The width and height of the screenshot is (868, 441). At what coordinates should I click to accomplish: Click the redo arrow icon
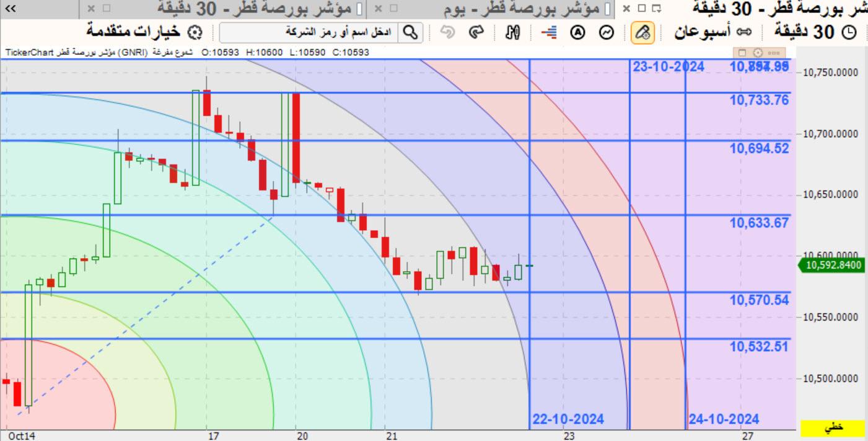click(476, 32)
